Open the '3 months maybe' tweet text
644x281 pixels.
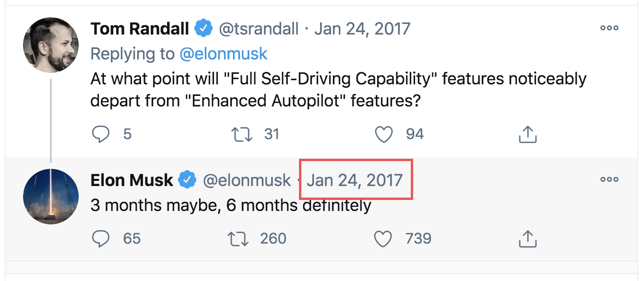pos(230,205)
